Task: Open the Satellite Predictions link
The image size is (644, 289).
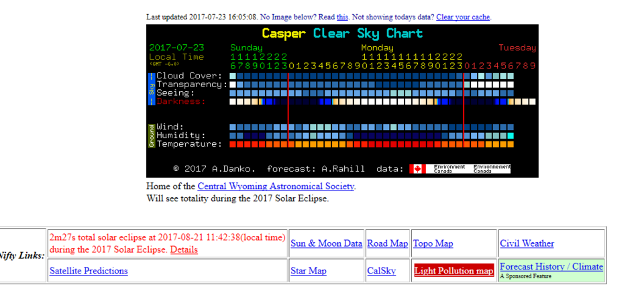Action: pos(89,271)
